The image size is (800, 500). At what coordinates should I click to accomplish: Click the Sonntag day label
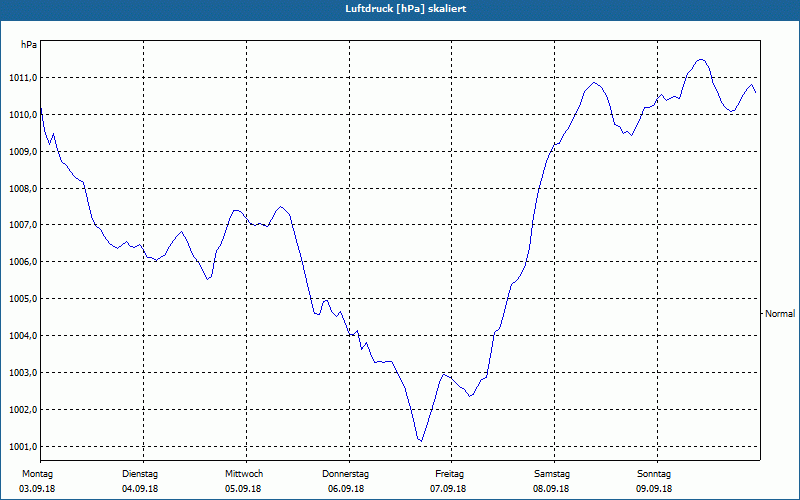coord(654,474)
